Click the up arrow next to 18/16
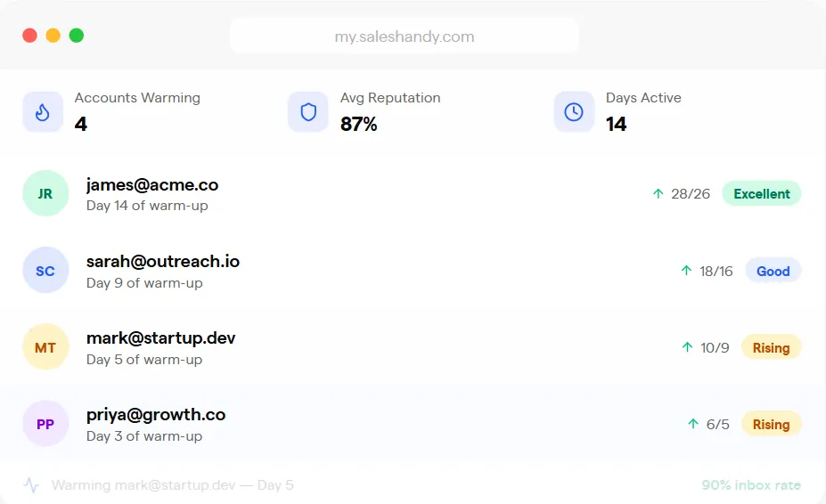Viewport: 826px width, 504px height. (686, 270)
